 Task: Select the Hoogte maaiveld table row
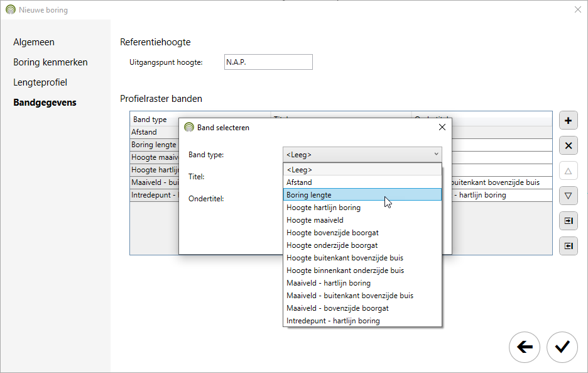click(x=154, y=157)
